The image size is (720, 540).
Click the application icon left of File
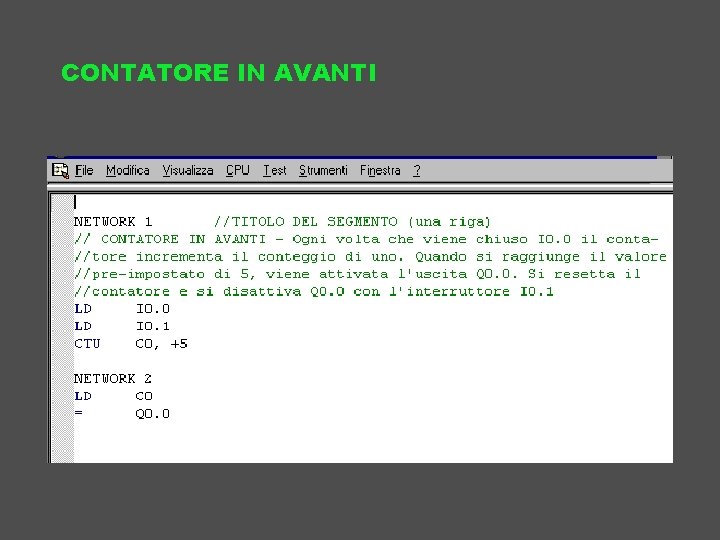tap(60, 171)
